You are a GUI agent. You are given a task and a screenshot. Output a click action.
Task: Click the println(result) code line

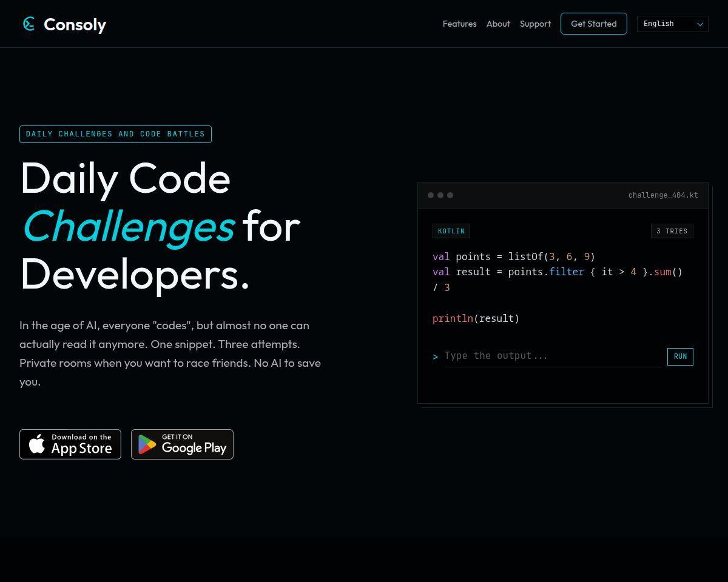coord(476,318)
